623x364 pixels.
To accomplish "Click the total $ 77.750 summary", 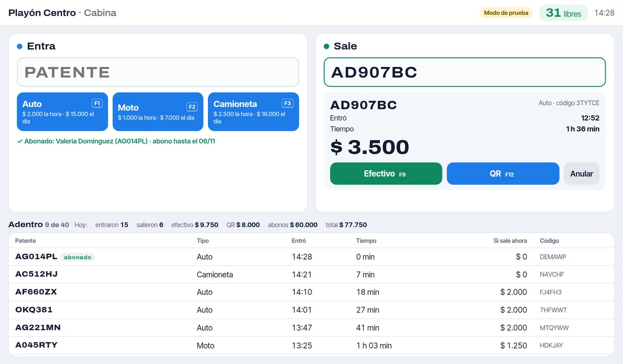I will point(346,225).
